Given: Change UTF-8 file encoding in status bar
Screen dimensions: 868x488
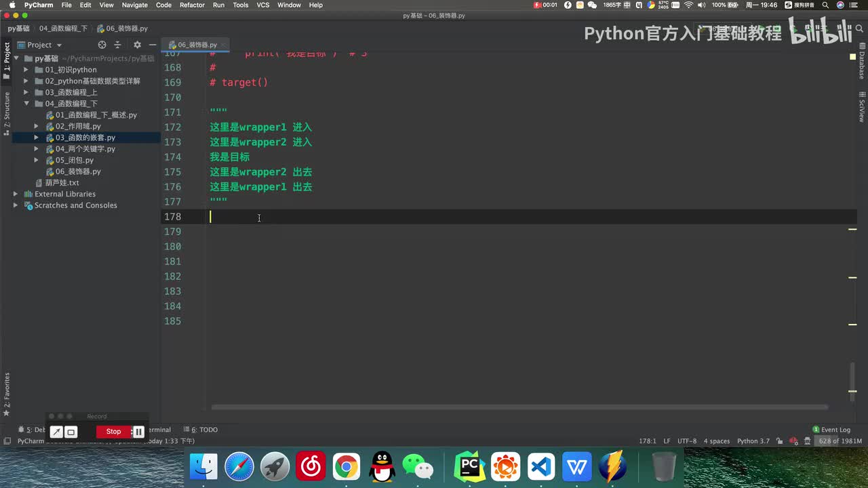Looking at the screenshot, I should point(687,441).
